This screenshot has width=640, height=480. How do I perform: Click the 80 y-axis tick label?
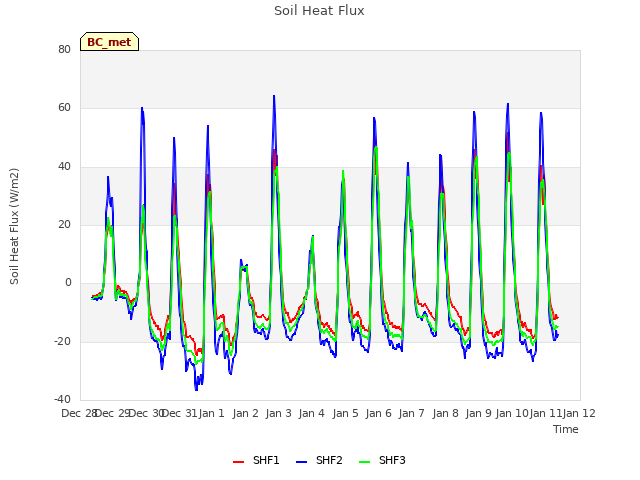click(64, 49)
